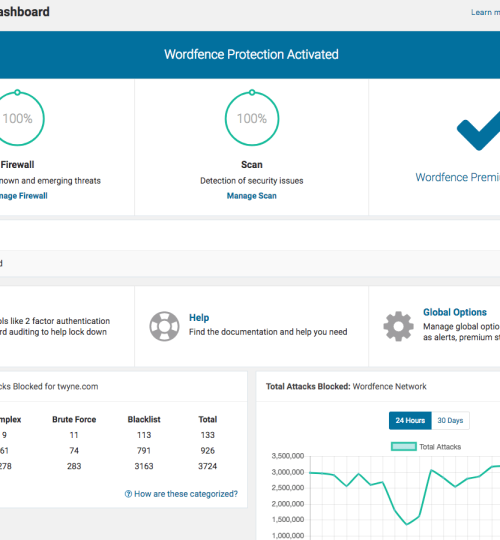Open the Manage Scan link
Screen dimensions: 500x540
251,196
